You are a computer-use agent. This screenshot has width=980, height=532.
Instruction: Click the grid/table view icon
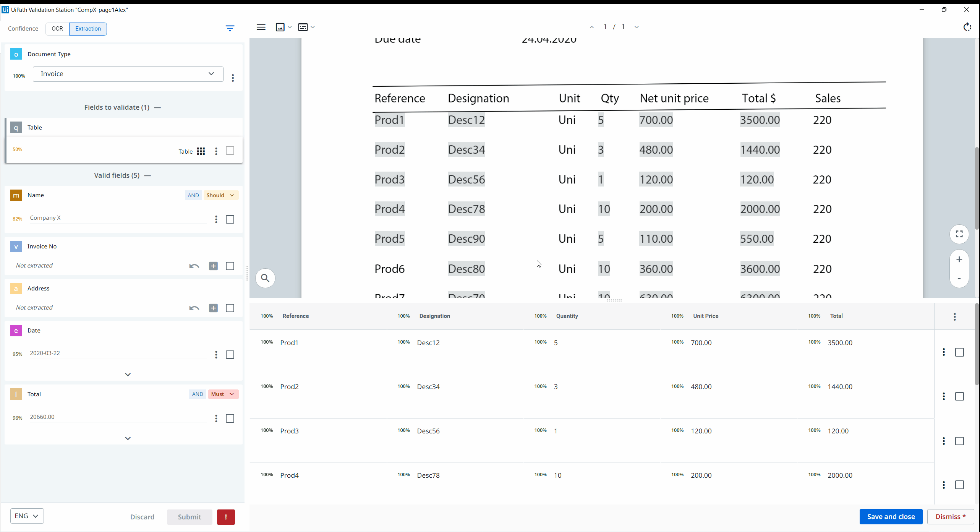[x=201, y=151]
